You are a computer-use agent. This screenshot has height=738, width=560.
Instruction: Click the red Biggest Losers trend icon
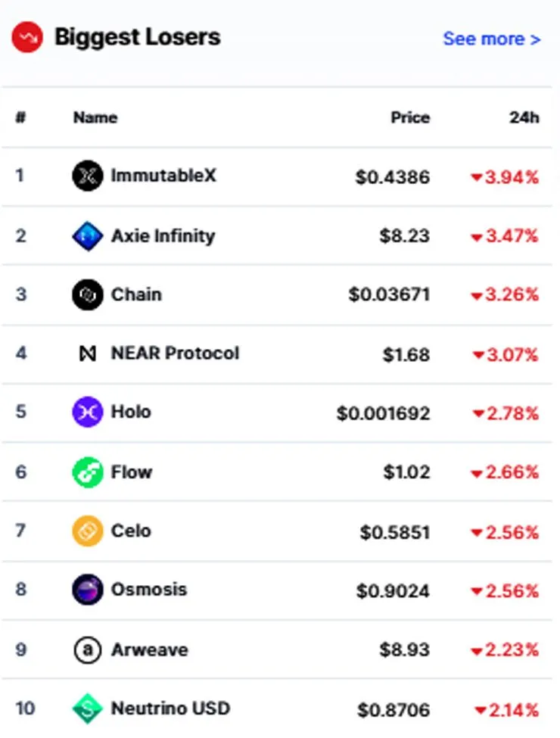tap(27, 37)
